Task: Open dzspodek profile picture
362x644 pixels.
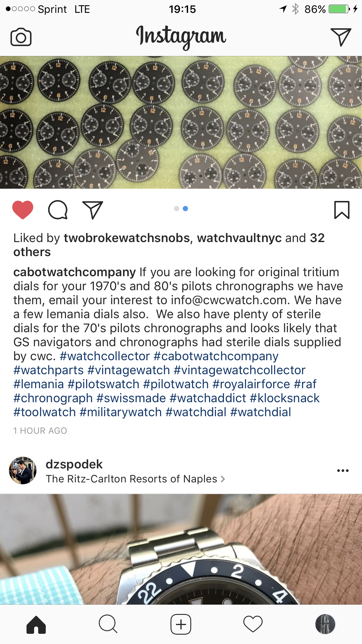Action: click(23, 470)
